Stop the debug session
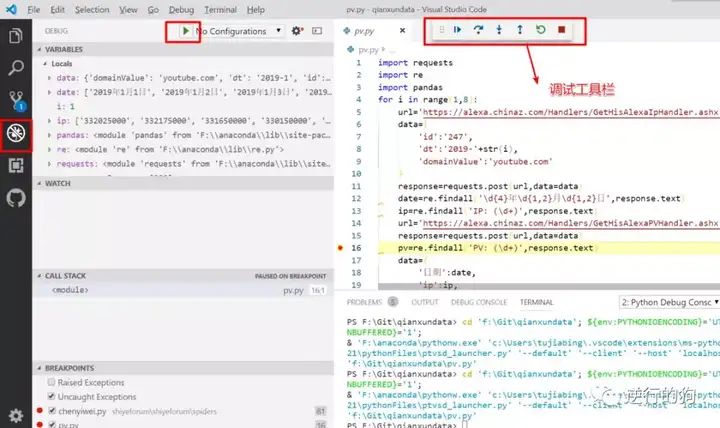 561,30
